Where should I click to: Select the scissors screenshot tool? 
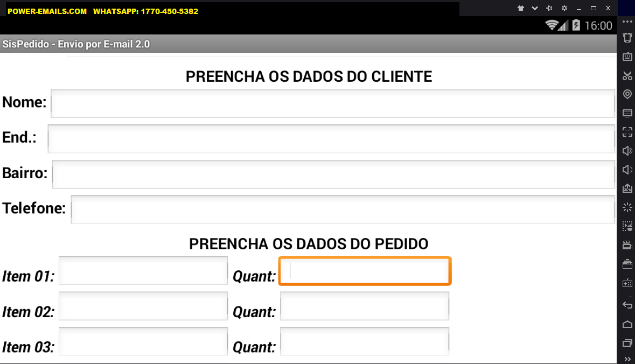pyautogui.click(x=627, y=75)
